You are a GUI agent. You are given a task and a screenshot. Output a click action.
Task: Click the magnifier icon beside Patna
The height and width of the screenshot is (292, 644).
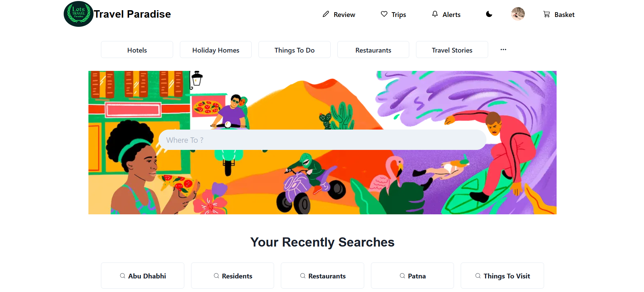click(402, 276)
